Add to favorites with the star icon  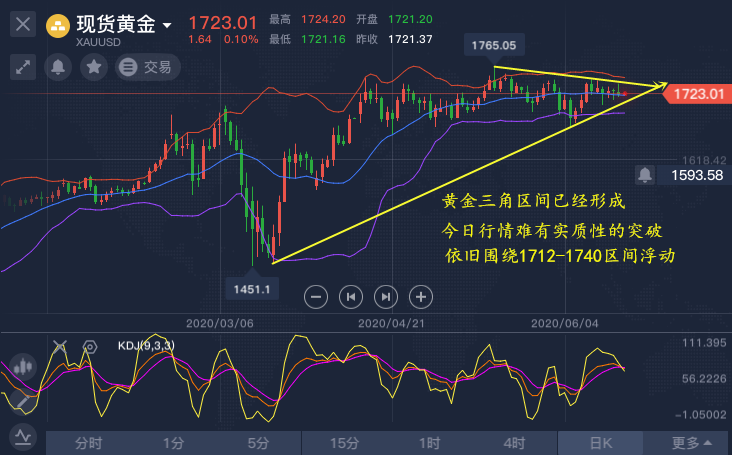(x=94, y=67)
